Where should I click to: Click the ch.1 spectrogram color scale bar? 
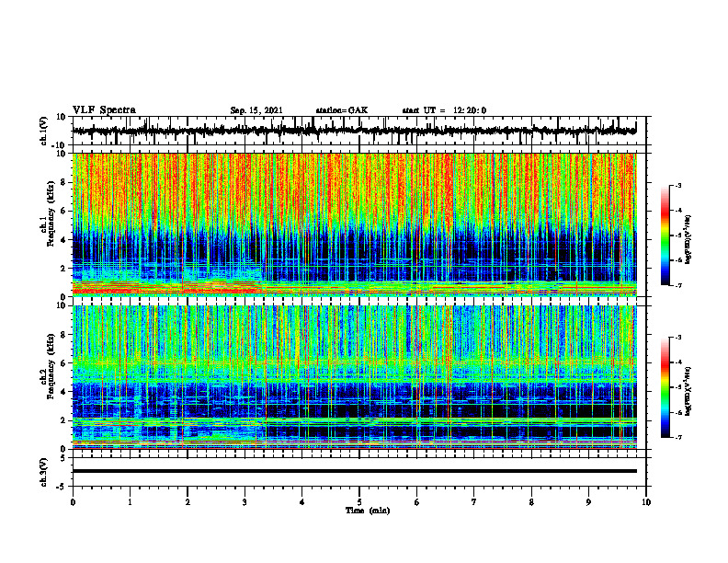[665, 236]
